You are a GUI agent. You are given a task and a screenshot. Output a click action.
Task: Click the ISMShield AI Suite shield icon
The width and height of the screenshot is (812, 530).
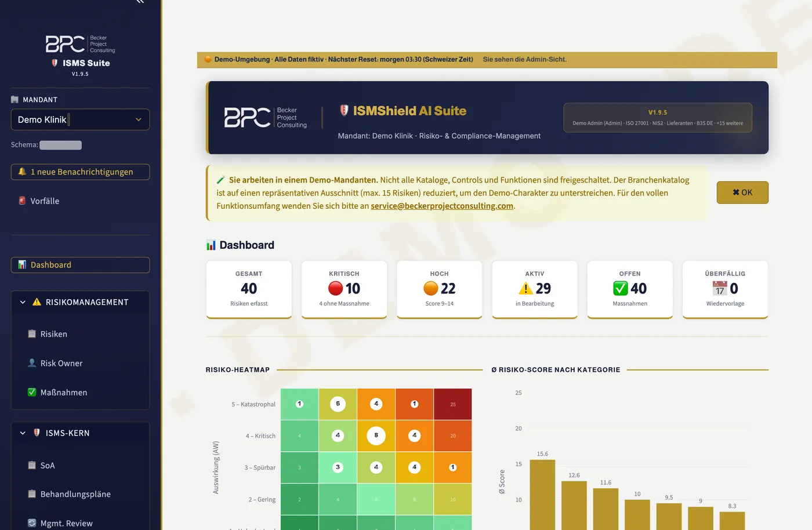point(344,111)
